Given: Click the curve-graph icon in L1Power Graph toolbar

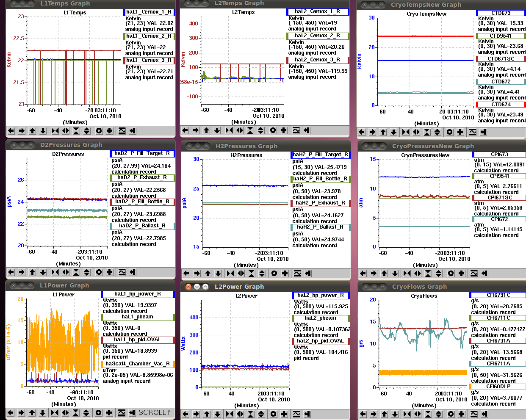Looking at the screenshot, I should click(122, 413).
